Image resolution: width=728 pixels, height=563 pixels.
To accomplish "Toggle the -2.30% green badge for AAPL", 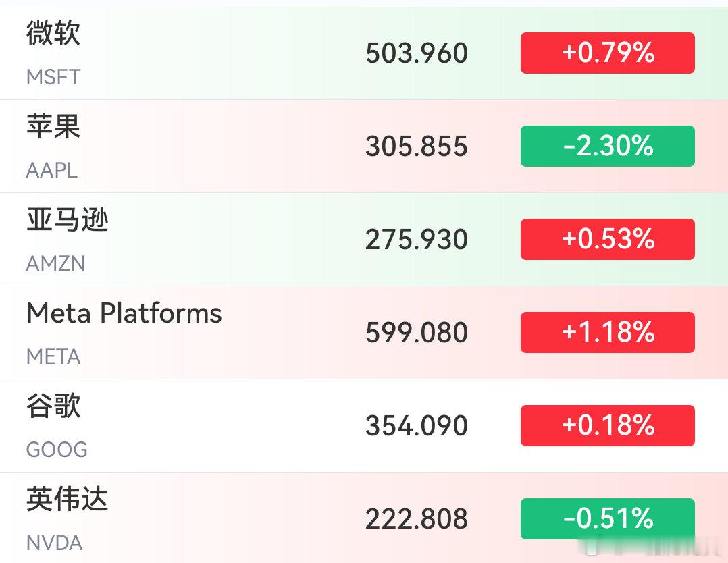I will tap(607, 146).
